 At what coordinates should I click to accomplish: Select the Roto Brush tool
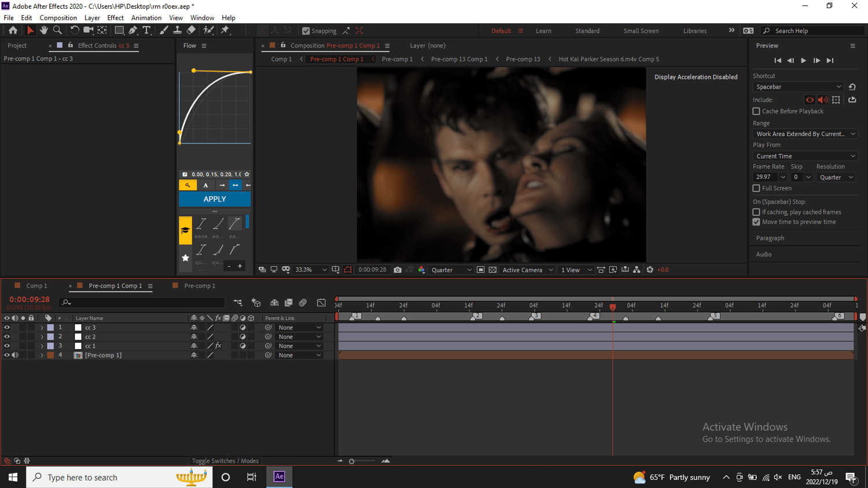coord(208,31)
